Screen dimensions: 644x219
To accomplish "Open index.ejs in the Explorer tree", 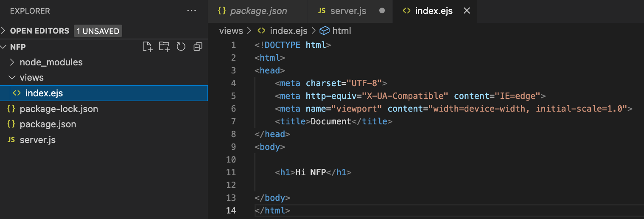I will click(x=104, y=93).
